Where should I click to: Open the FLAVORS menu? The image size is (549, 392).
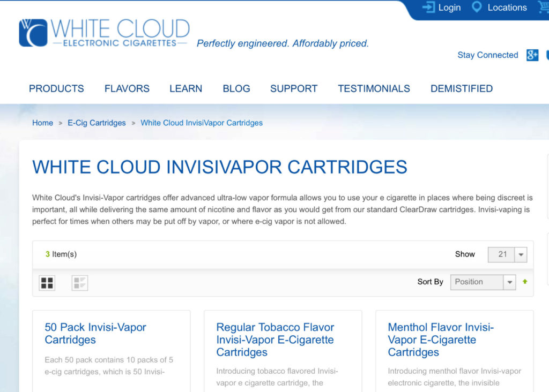pos(127,88)
